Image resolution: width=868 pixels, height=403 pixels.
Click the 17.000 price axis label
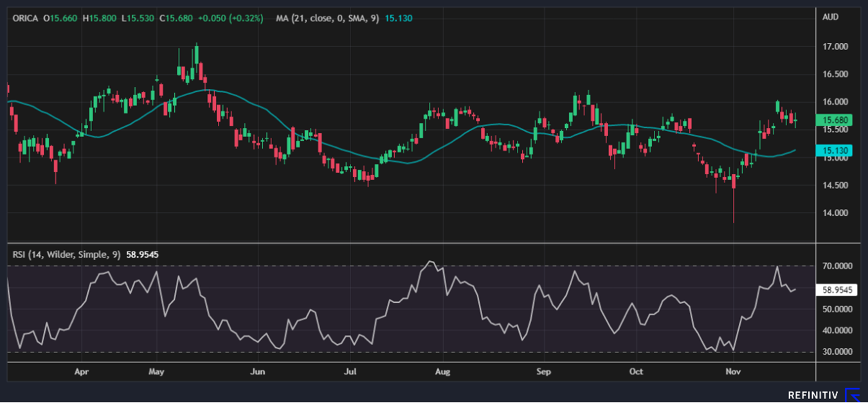coord(835,47)
